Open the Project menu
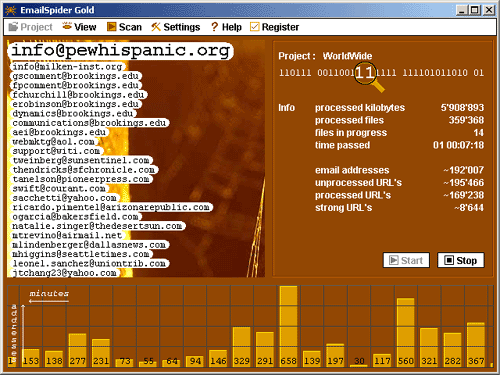The width and height of the screenshot is (500, 375). coord(30,27)
